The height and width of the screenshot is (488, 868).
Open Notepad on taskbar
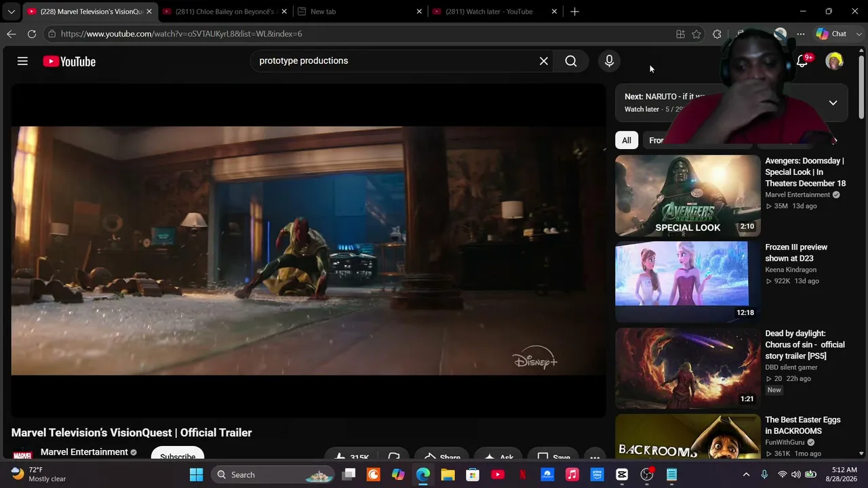tap(671, 474)
